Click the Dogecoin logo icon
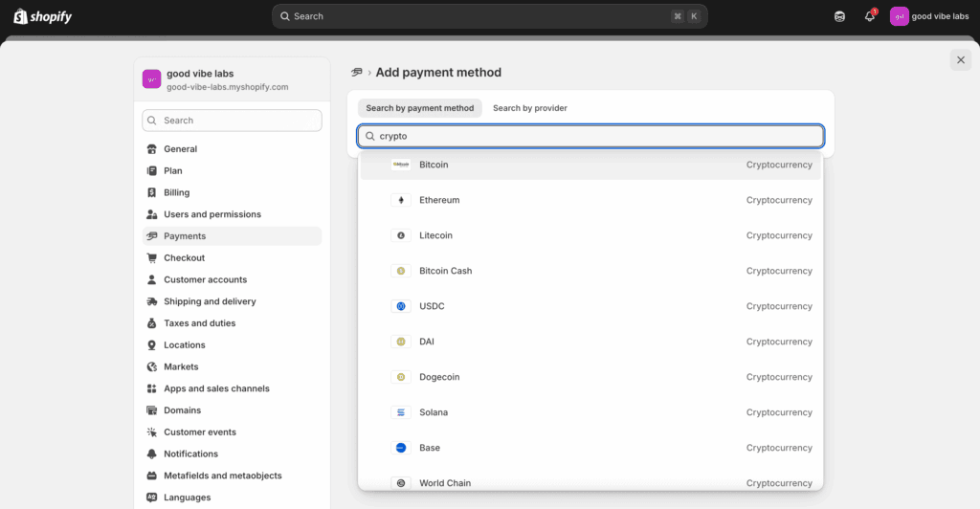This screenshot has width=980, height=509. point(401,377)
